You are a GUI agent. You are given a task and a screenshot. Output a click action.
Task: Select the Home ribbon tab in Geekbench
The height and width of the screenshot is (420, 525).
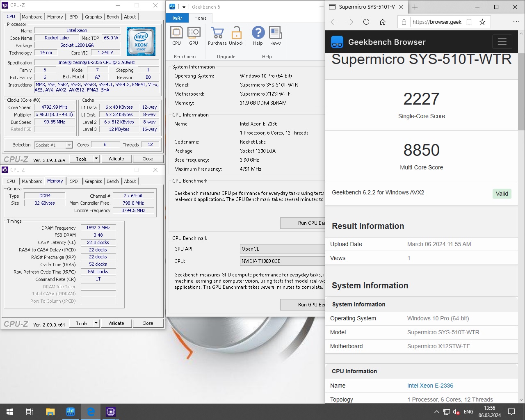[201, 18]
